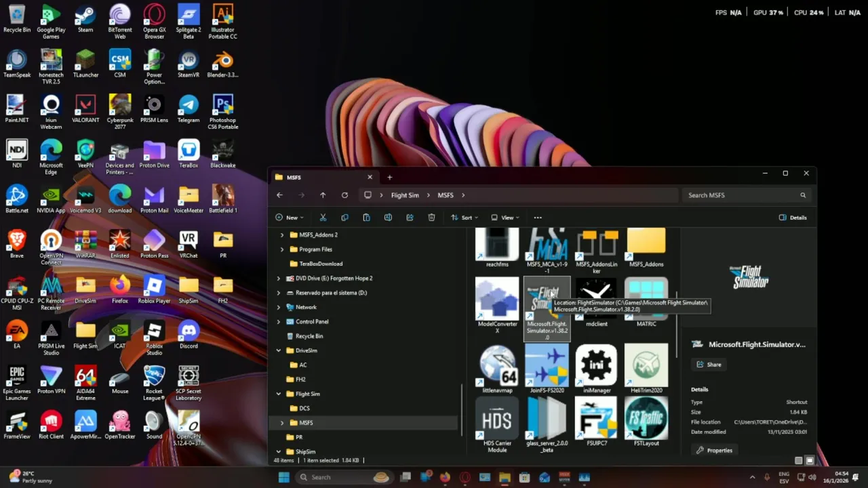Image resolution: width=868 pixels, height=488 pixels.
Task: Toggle the Details pane button
Action: [793, 218]
